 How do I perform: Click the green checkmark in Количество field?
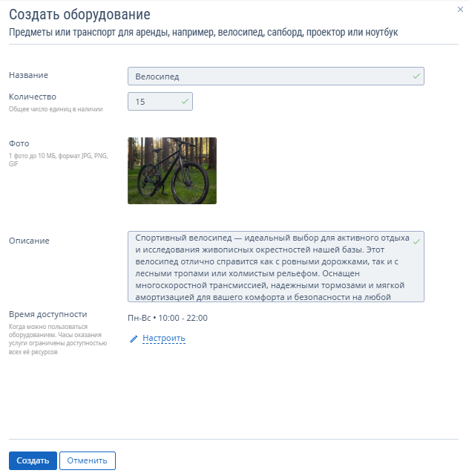pyautogui.click(x=185, y=102)
